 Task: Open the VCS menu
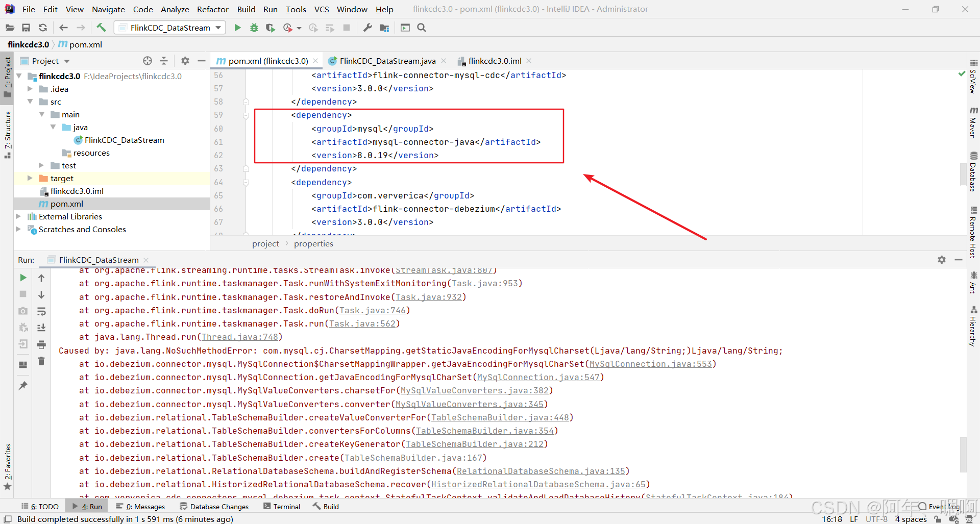coord(322,9)
